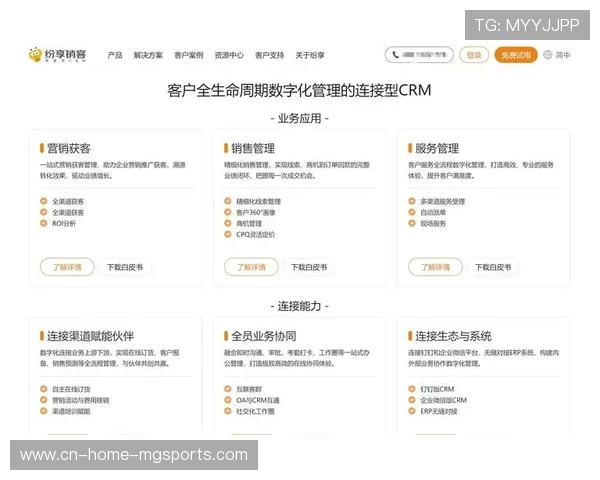Click the 连接能力 section title
This screenshot has height=480, width=600.
pos(300,306)
